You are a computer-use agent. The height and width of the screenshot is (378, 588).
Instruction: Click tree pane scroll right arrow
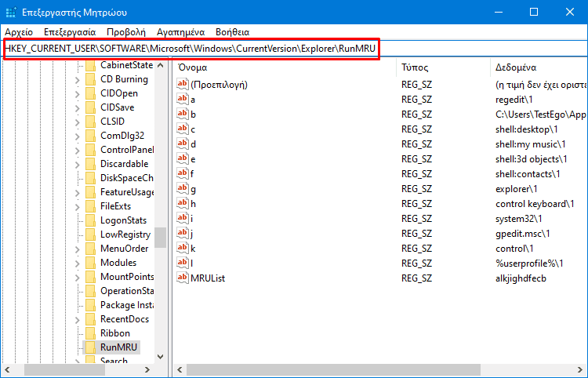point(147,369)
